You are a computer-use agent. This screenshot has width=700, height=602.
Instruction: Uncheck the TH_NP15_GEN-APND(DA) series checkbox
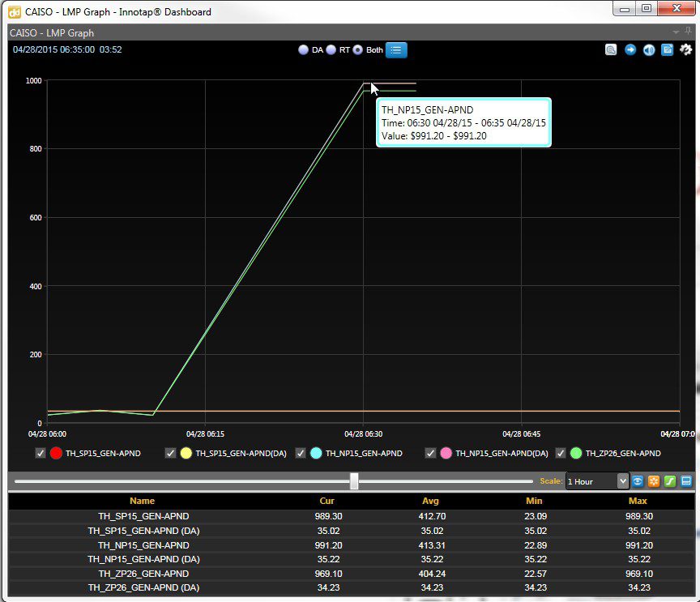(430, 453)
